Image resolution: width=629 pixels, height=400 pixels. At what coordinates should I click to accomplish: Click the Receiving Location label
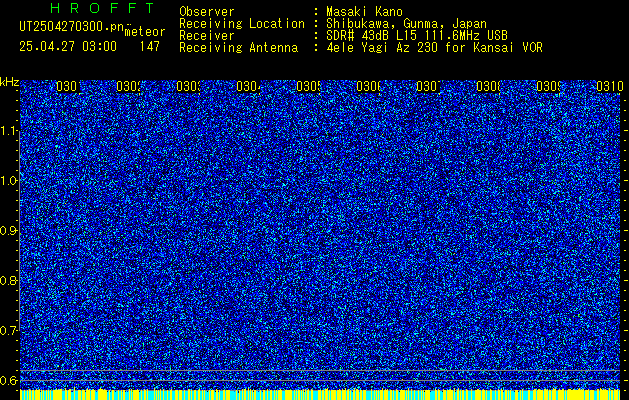242,24
